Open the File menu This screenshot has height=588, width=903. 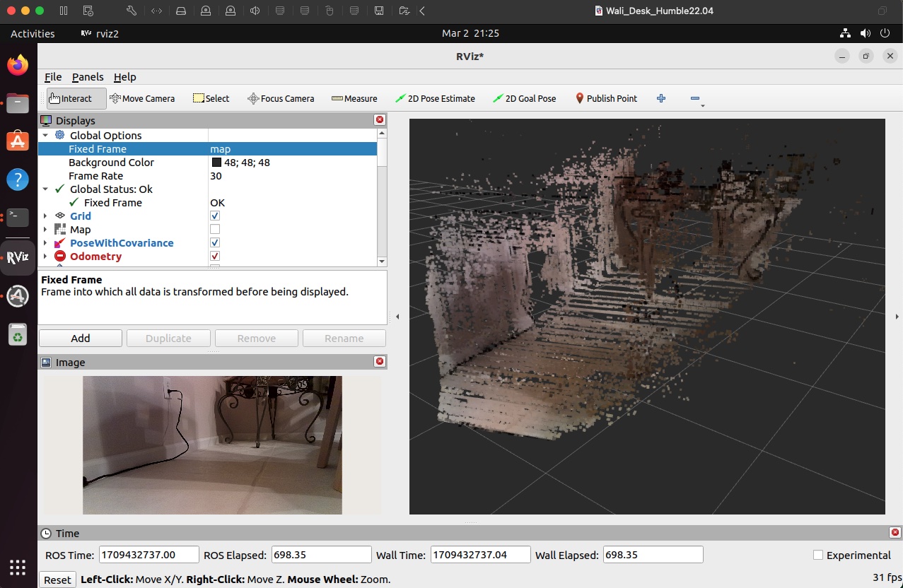click(53, 77)
